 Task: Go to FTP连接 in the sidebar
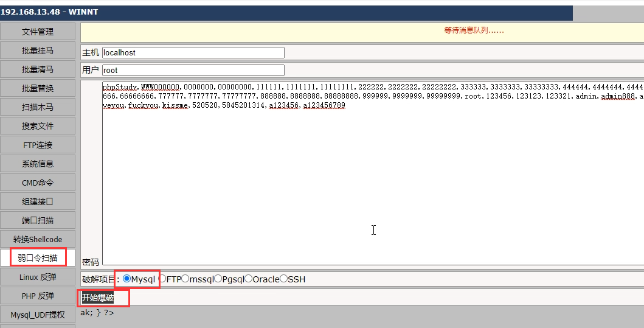[38, 145]
